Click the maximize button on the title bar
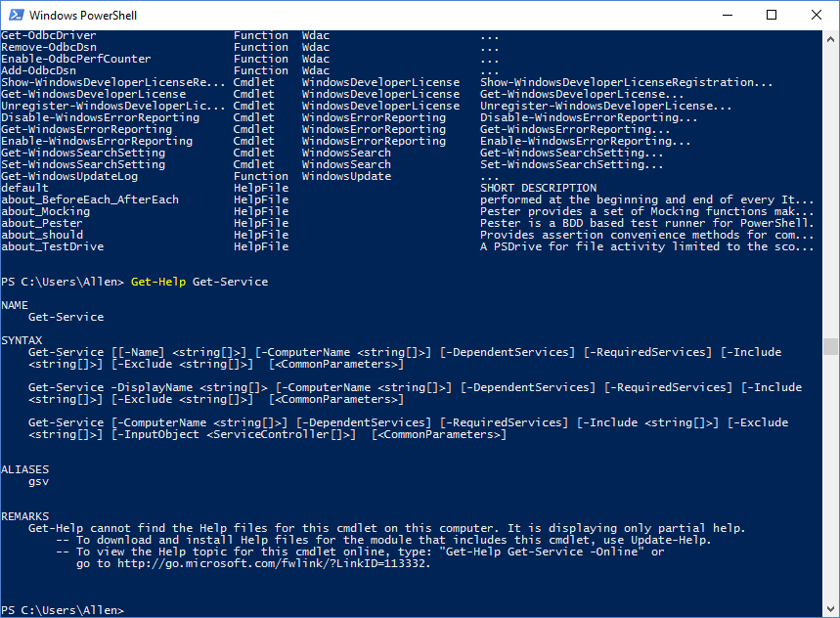Screen dimensions: 840x618 tap(771, 15)
